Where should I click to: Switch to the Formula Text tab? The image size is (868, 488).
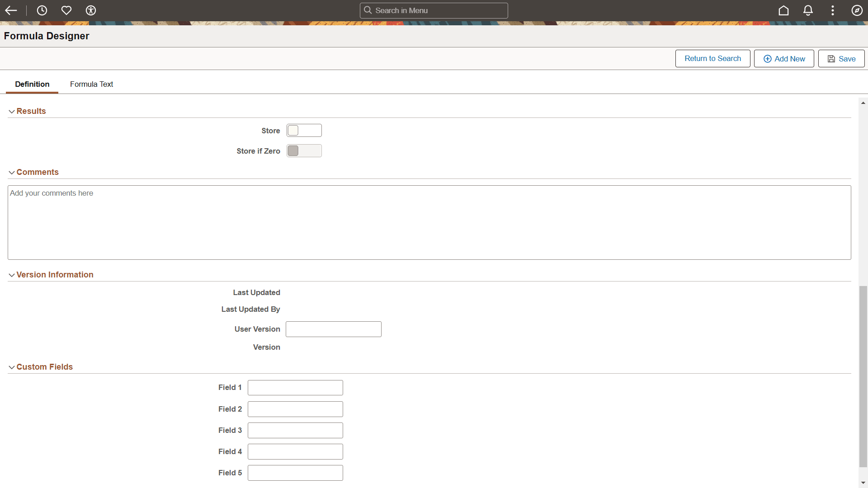(91, 84)
